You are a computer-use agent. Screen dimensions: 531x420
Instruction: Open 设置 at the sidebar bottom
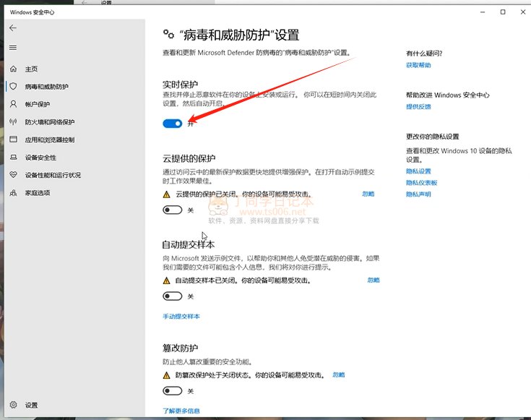click(13, 405)
